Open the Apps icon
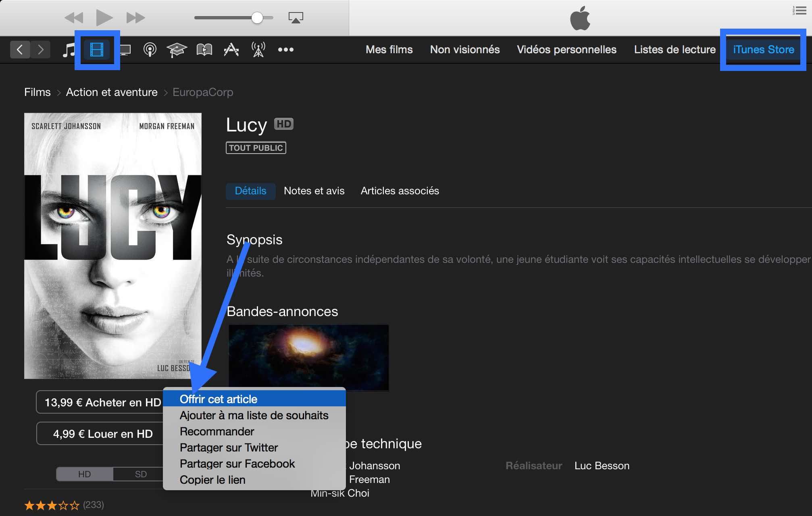This screenshot has width=812, height=516. pos(231,50)
